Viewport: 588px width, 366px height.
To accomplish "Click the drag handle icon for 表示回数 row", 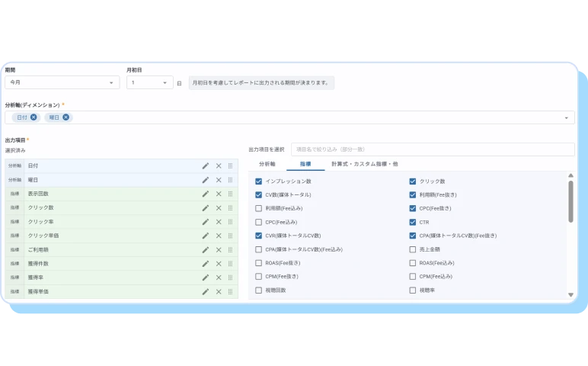I will [x=230, y=194].
